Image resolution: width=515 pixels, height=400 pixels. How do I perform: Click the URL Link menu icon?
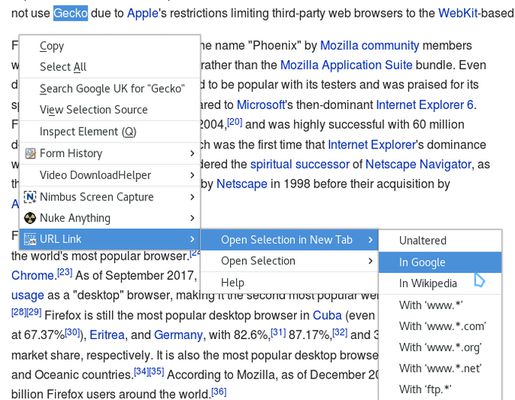pos(30,239)
